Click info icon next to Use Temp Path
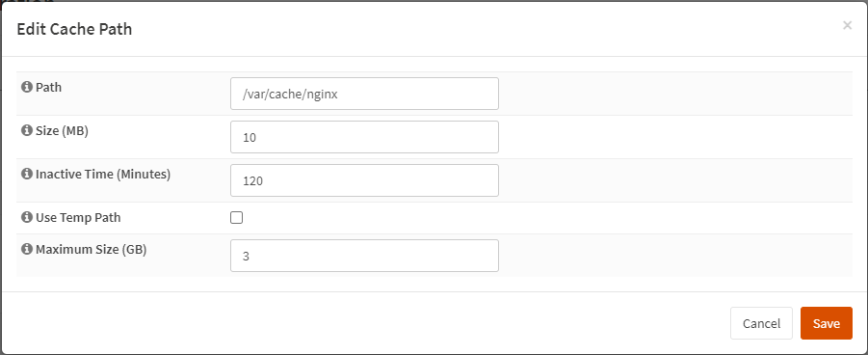This screenshot has height=355, width=868. 26,217
